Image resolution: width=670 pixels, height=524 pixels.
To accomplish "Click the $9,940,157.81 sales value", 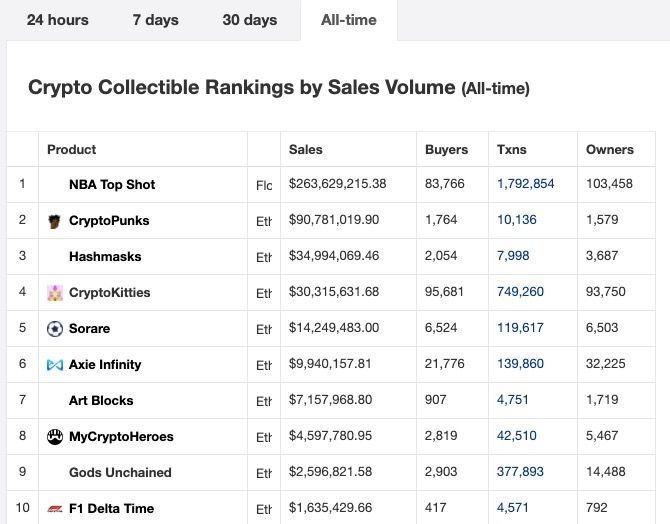I will click(330, 364).
